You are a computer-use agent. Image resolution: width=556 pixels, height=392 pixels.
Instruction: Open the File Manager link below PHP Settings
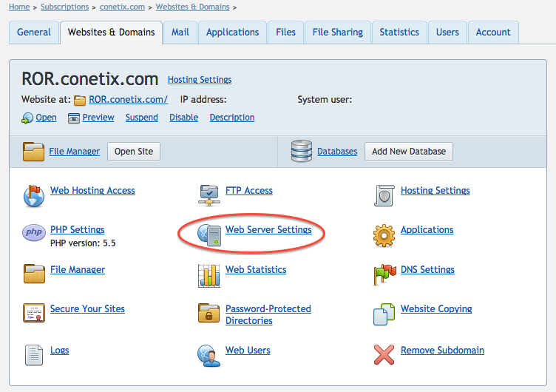pyautogui.click(x=78, y=270)
